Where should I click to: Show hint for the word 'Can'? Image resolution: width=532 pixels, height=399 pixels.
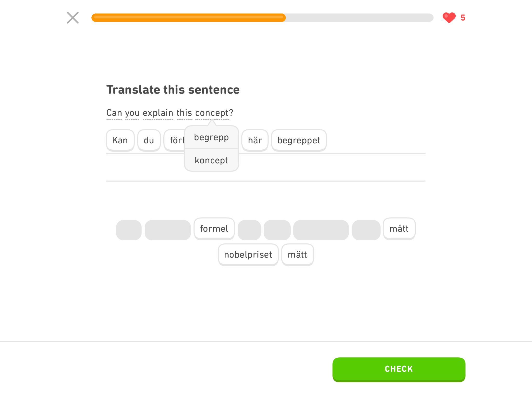(114, 113)
